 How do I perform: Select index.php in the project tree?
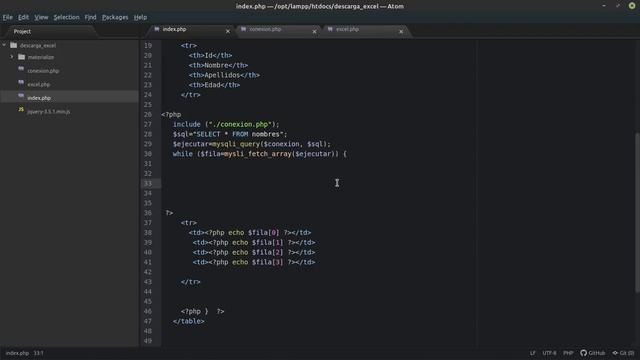point(39,98)
